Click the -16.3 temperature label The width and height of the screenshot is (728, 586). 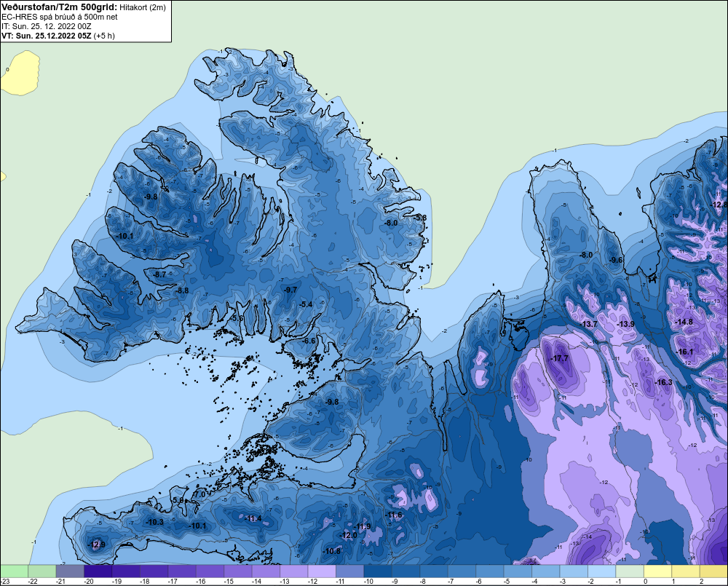(x=663, y=382)
